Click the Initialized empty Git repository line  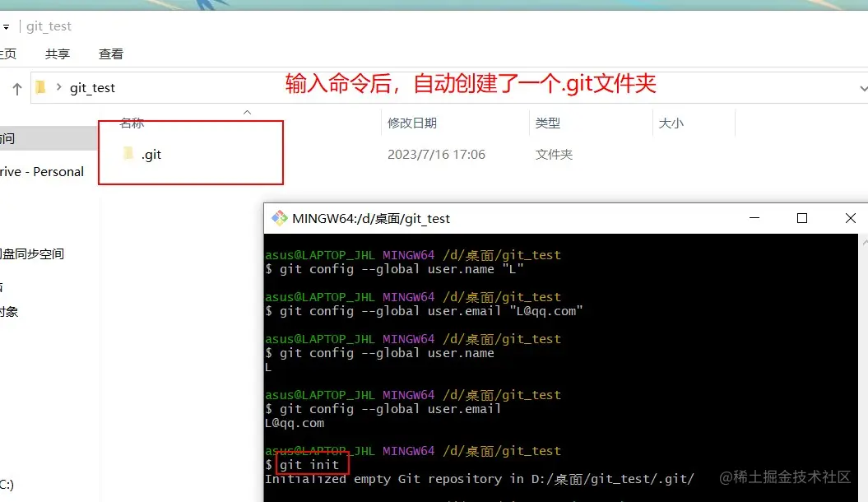[x=480, y=479]
